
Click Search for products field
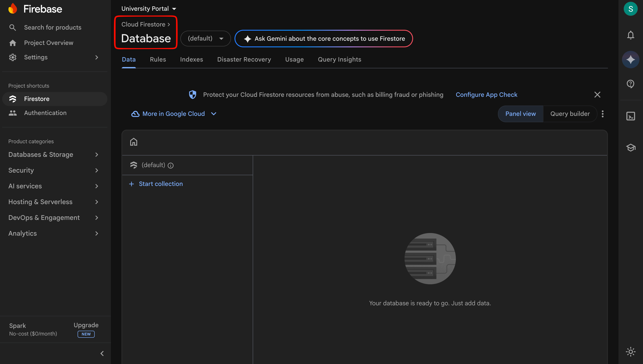coord(53,28)
